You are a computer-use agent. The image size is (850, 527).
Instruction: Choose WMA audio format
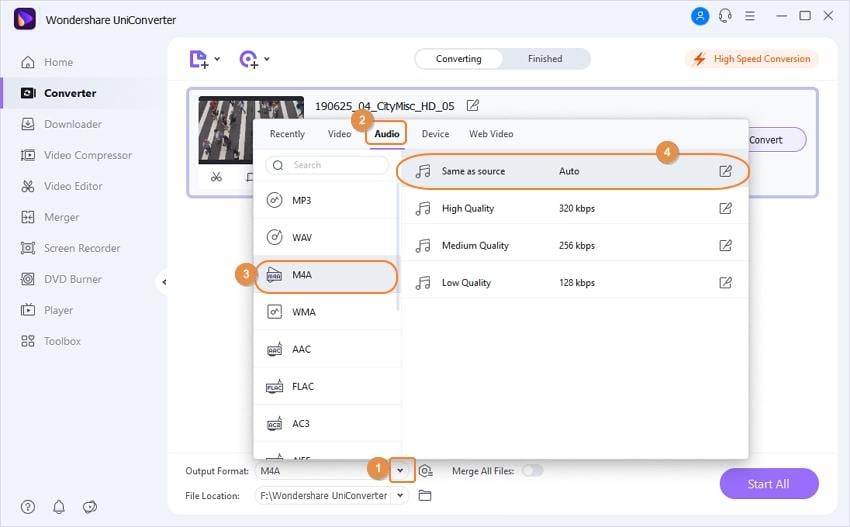click(326, 312)
